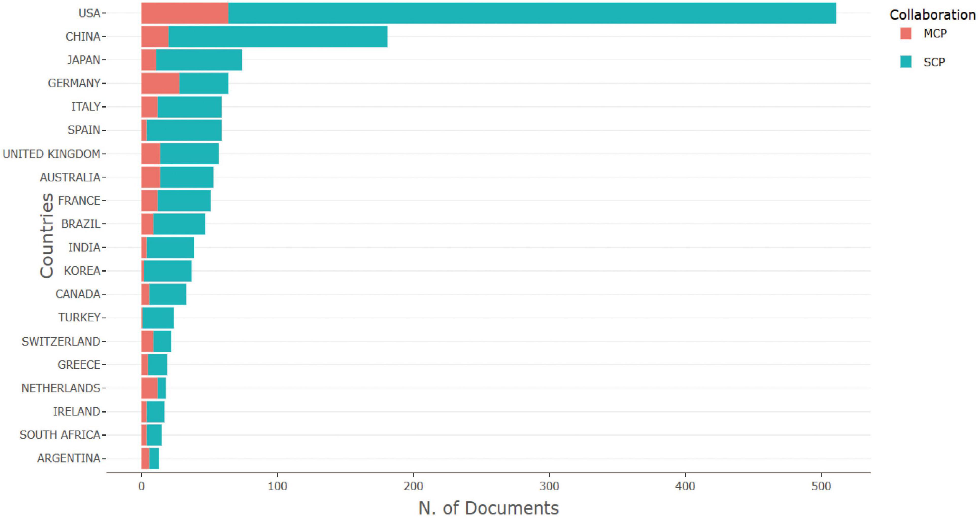Click the SOUTH AFRICA axis label

click(60, 435)
